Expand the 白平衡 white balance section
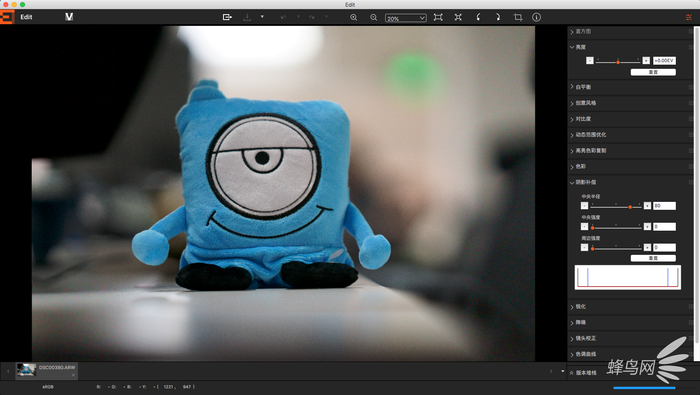This screenshot has width=700, height=395. (x=629, y=87)
